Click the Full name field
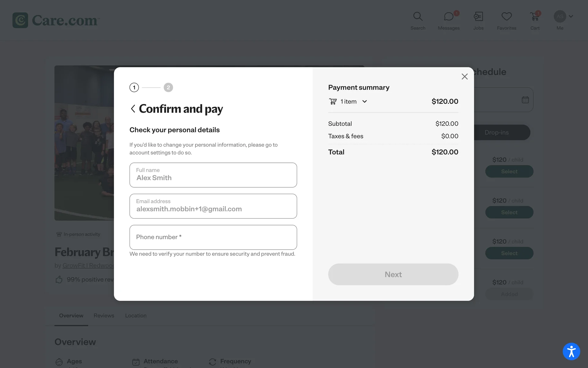Image resolution: width=588 pixels, height=368 pixels. click(x=213, y=175)
